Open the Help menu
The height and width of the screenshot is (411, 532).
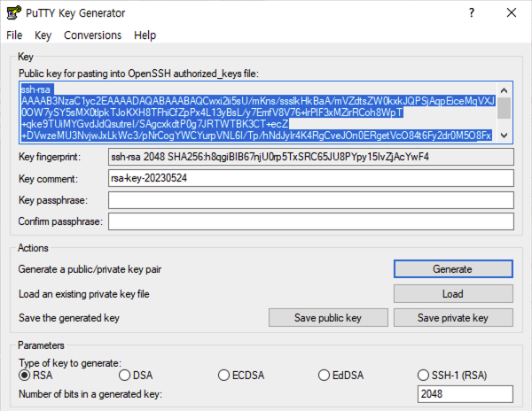tap(145, 35)
